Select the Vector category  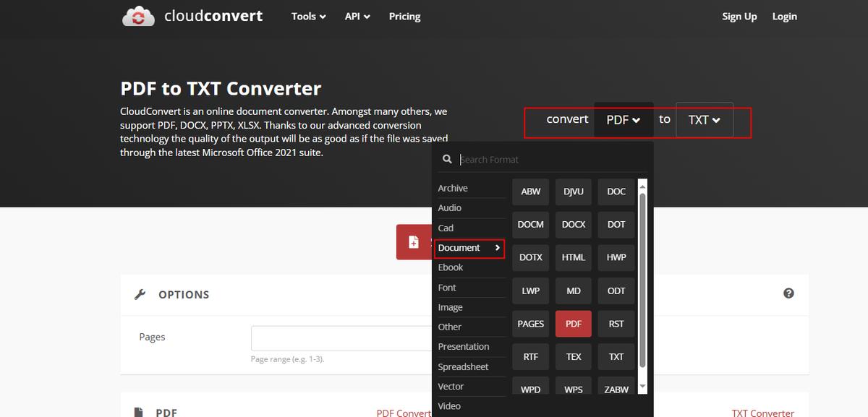(451, 387)
